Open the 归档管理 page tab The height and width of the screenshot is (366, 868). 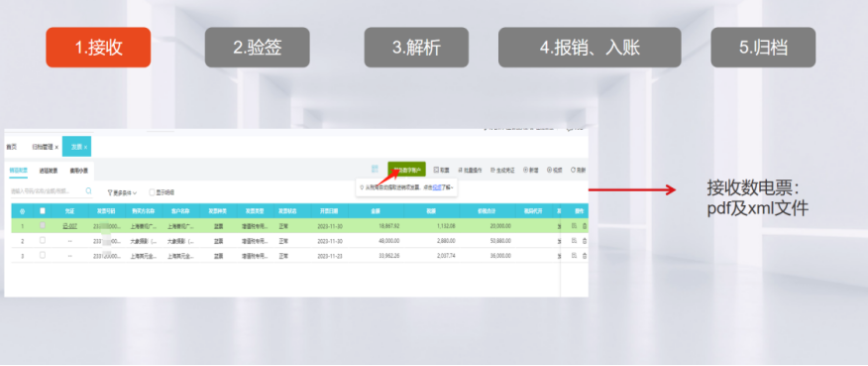pyautogui.click(x=45, y=147)
